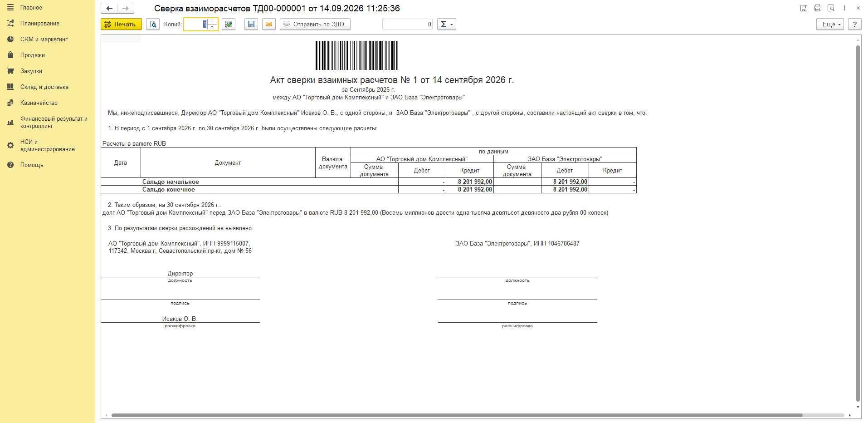Viewport: 868px width, 423px height.
Task: Click the Директор position text
Action: [180, 274]
